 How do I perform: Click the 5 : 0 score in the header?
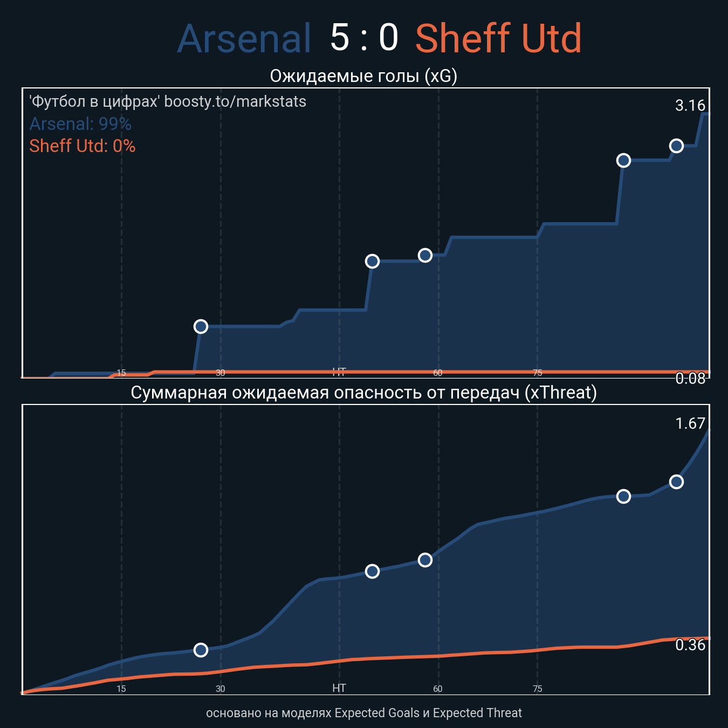coord(364,38)
